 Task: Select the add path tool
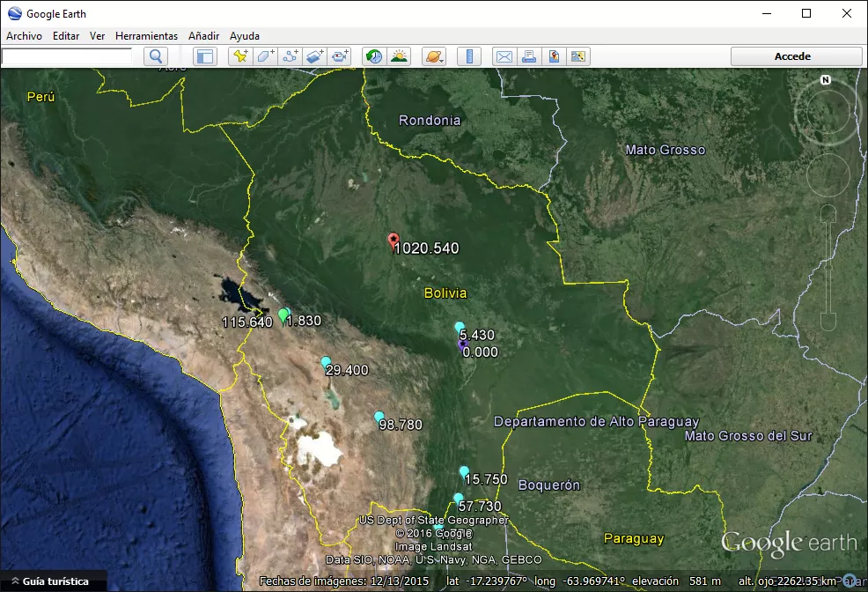click(x=291, y=56)
